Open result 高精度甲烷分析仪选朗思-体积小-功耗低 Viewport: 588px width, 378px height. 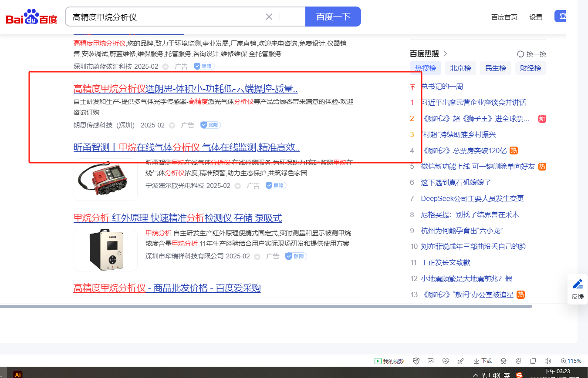pyautogui.click(x=186, y=89)
